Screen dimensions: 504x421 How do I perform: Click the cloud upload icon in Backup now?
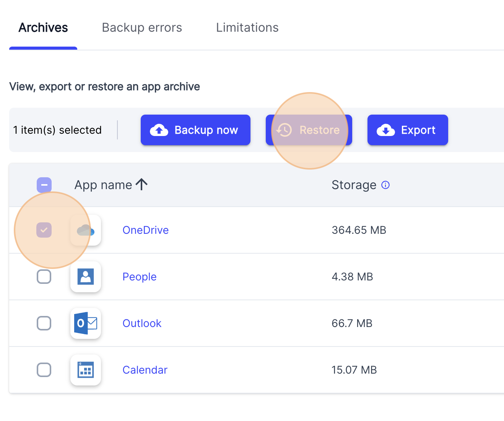(x=159, y=130)
